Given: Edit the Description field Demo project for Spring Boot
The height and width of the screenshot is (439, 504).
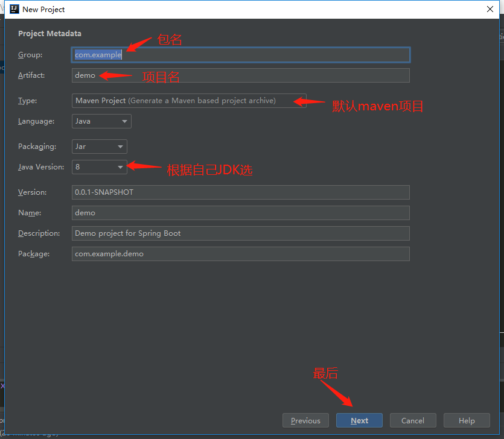Looking at the screenshot, I should 240,233.
